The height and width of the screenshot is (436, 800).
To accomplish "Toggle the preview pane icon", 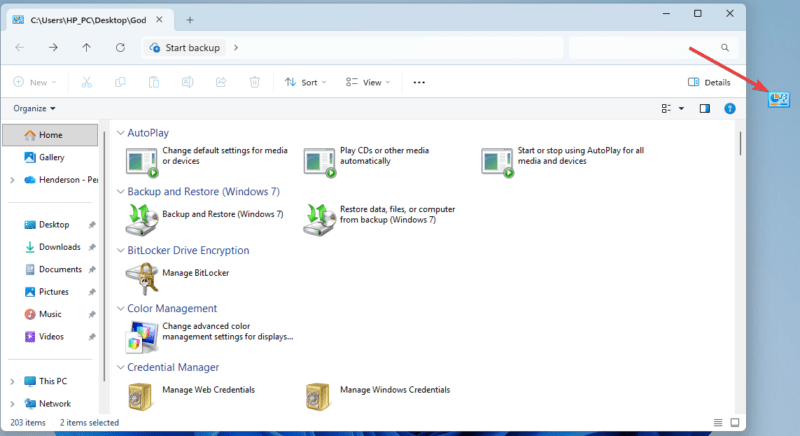I will pyautogui.click(x=705, y=109).
